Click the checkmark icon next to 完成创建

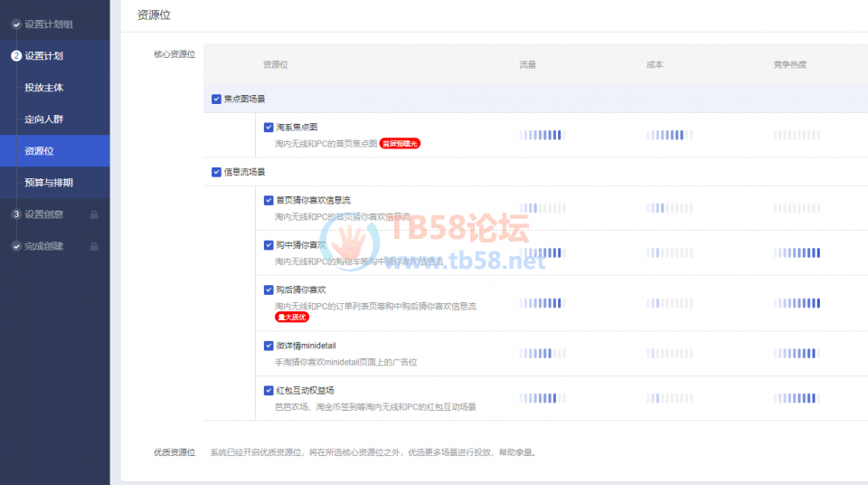pos(16,246)
